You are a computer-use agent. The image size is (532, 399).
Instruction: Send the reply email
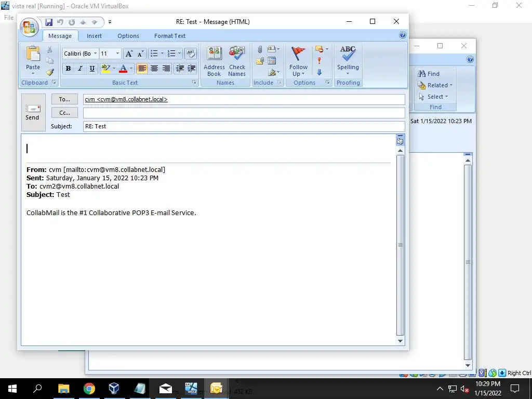click(x=33, y=112)
